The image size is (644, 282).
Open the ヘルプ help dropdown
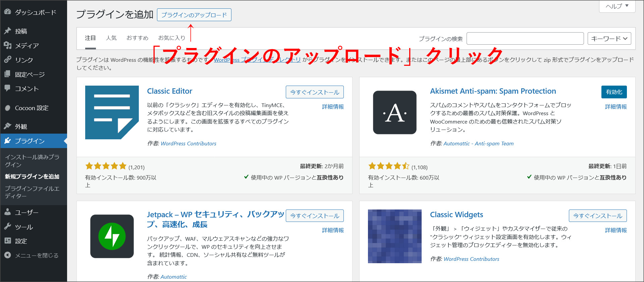tap(617, 6)
